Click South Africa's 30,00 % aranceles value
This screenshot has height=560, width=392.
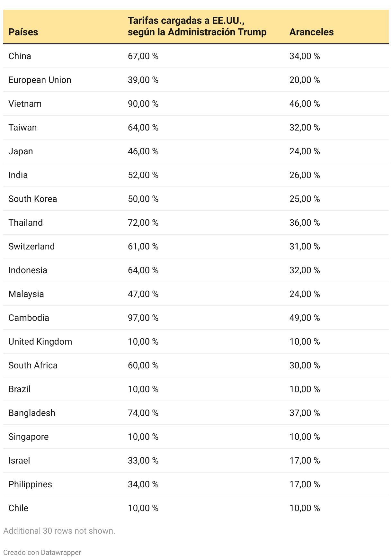[305, 366]
